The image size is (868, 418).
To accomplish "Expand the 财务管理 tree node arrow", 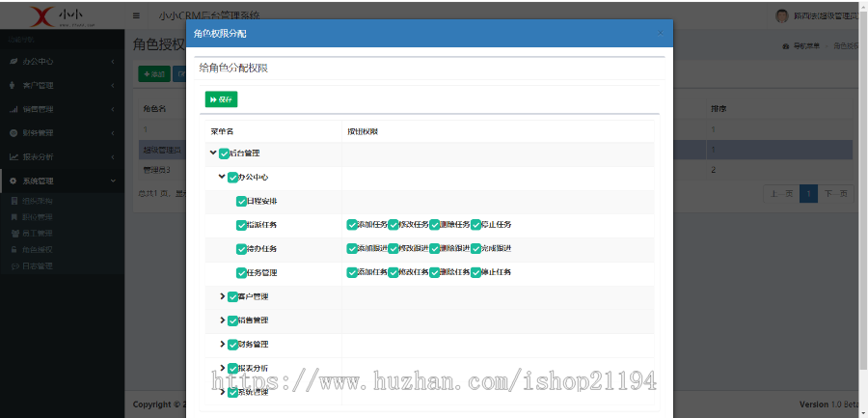I will point(223,345).
